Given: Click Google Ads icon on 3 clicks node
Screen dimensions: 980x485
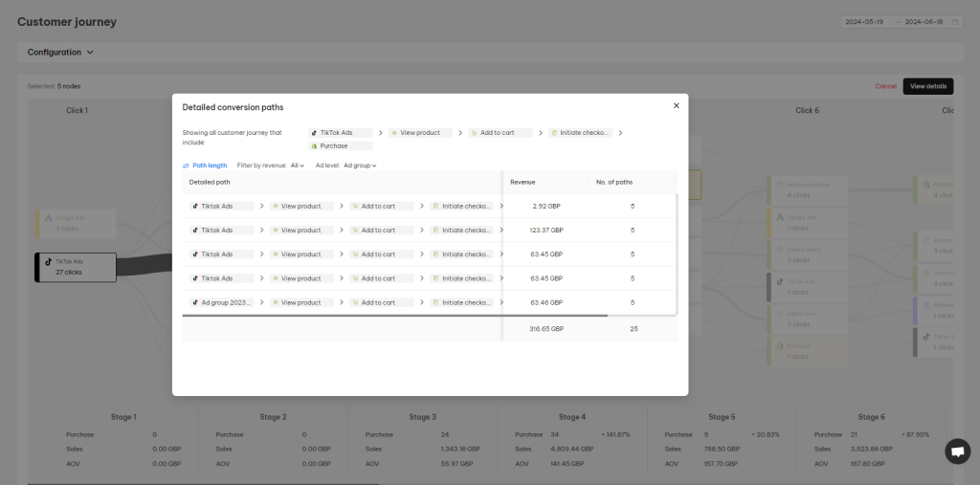Looking at the screenshot, I should [x=49, y=218].
